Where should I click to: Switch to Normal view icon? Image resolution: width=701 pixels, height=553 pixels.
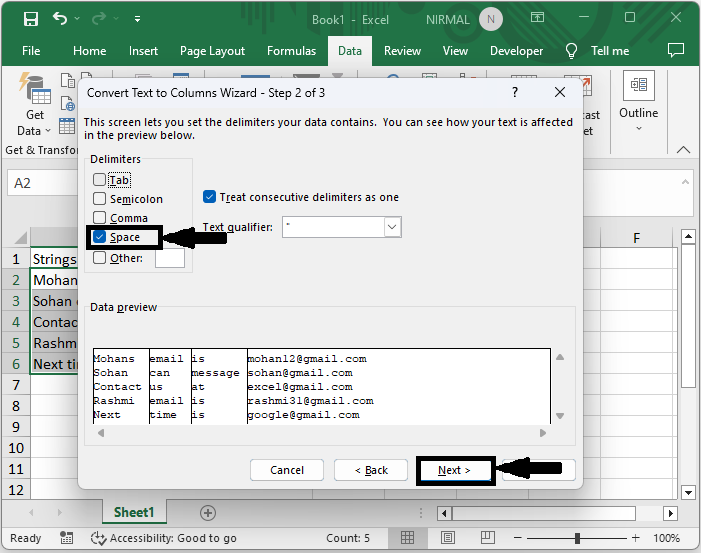pyautogui.click(x=407, y=538)
